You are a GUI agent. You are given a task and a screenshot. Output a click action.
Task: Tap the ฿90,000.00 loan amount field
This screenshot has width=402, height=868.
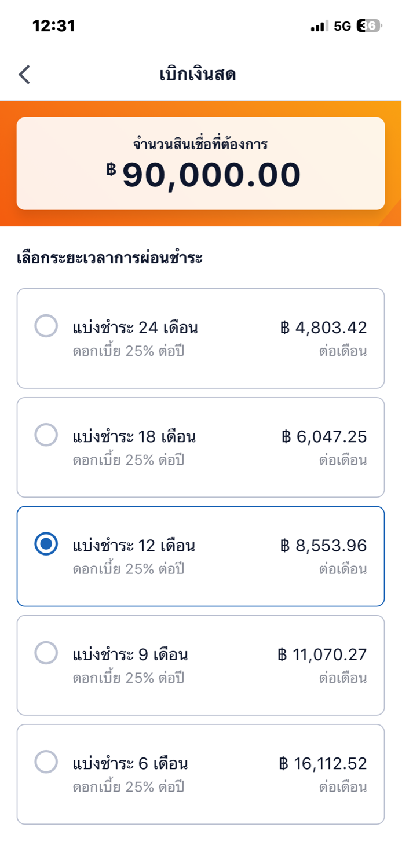(x=204, y=175)
